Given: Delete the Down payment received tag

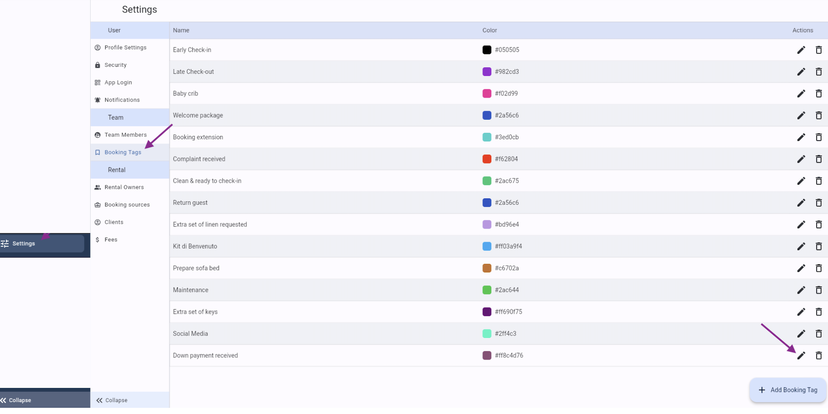Looking at the screenshot, I should [x=818, y=355].
